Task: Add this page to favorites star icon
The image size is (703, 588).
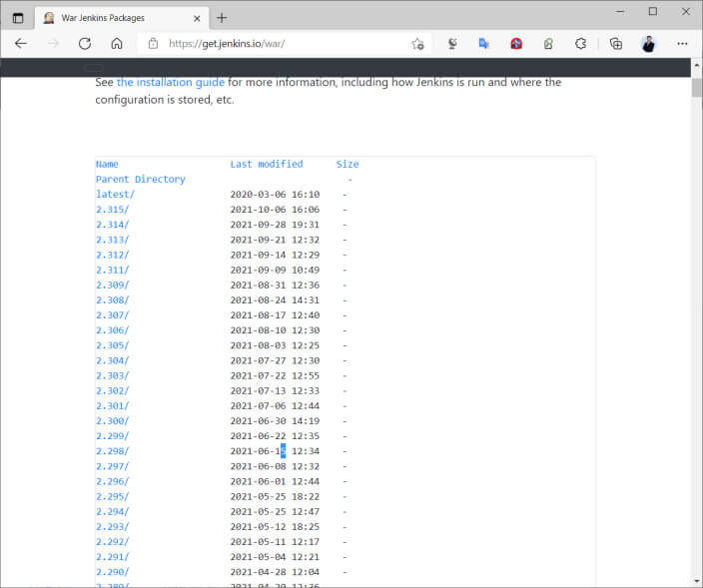Action: click(417, 44)
